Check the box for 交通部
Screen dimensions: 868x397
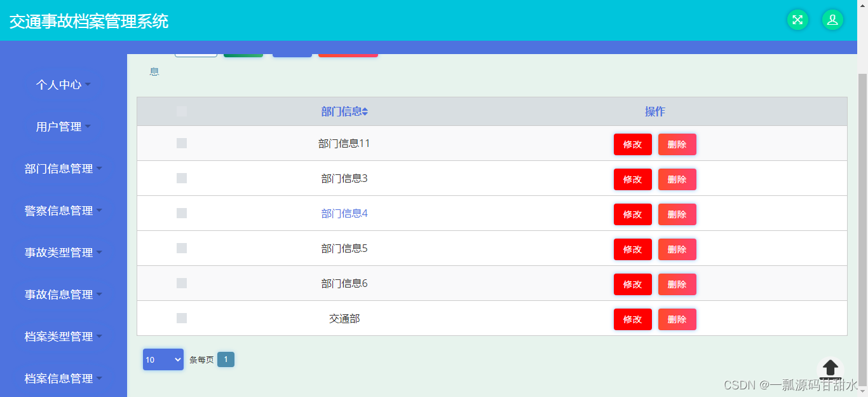tap(182, 318)
